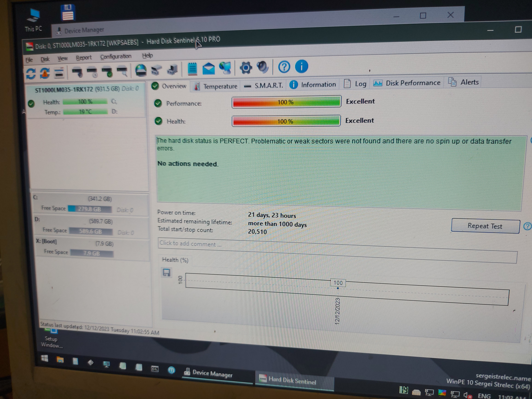
Task: Click the Device Manager window title behind
Action: (84, 30)
